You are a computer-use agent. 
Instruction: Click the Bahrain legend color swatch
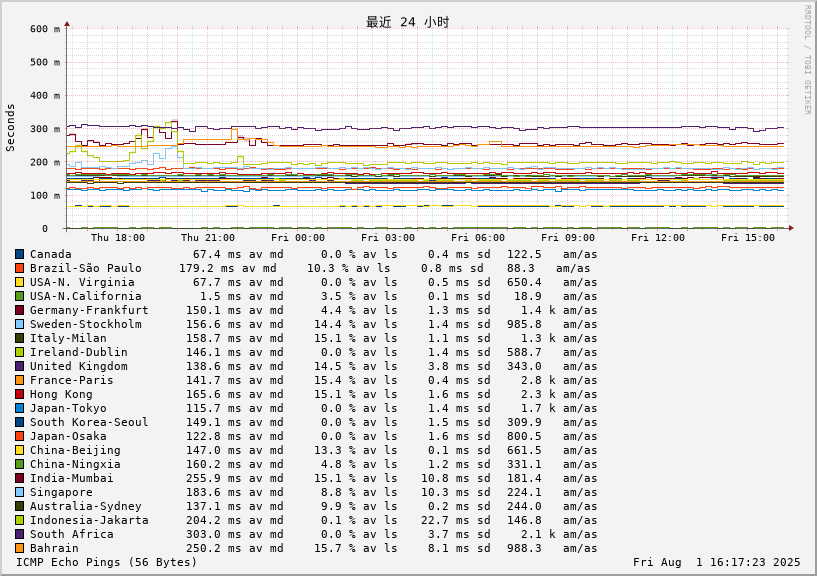[x=19, y=548]
